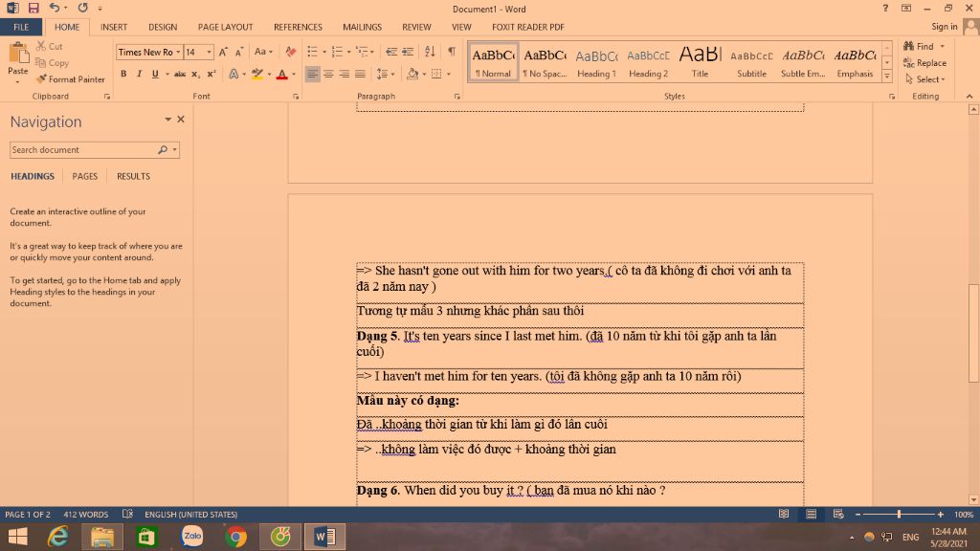Image resolution: width=980 pixels, height=551 pixels.
Task: Increase paragraph indent
Action: [408, 52]
